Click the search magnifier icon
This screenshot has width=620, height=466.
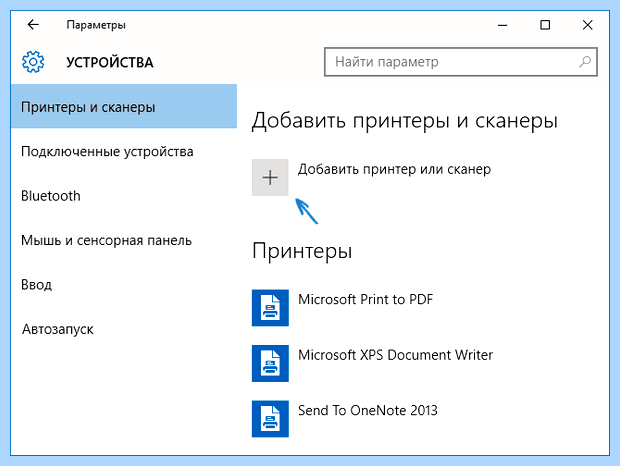click(585, 62)
